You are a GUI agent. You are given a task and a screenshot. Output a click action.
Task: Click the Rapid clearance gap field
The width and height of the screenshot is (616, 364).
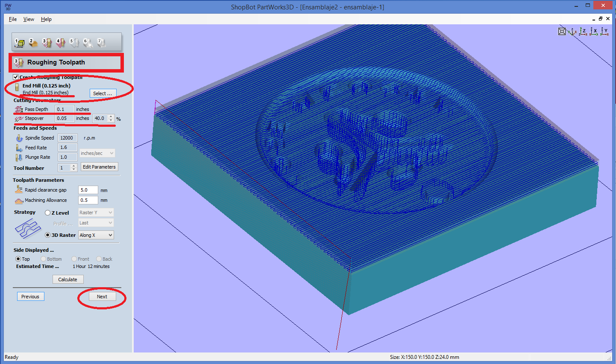88,190
